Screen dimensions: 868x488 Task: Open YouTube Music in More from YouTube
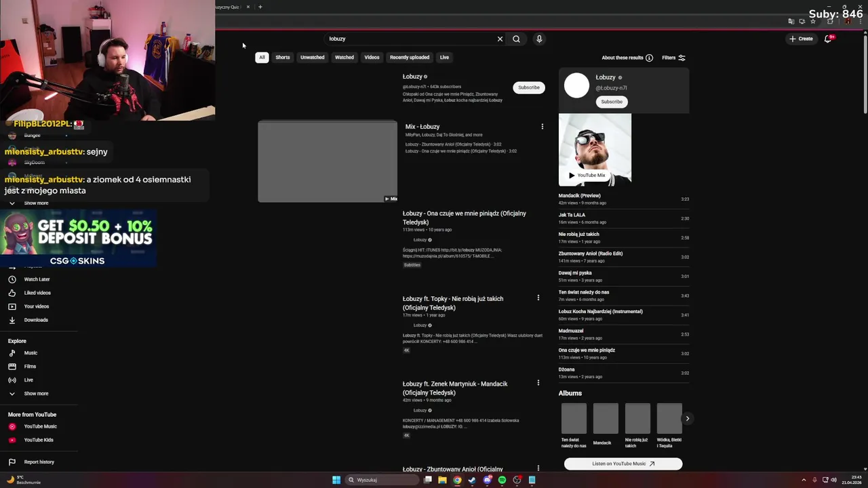(x=39, y=426)
